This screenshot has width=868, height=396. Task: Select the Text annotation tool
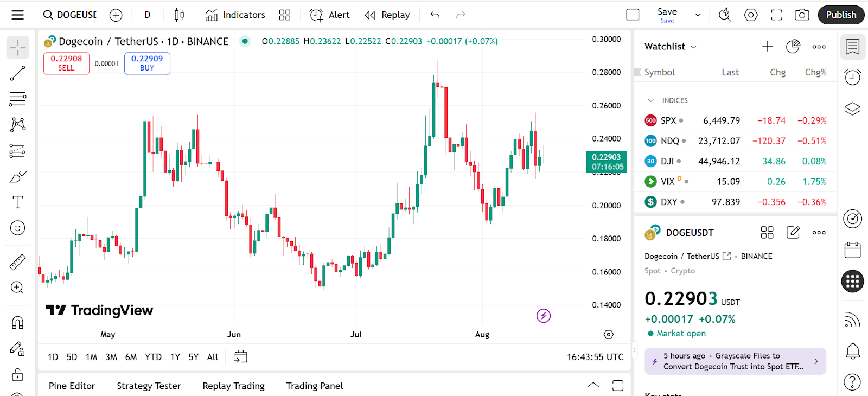[17, 202]
